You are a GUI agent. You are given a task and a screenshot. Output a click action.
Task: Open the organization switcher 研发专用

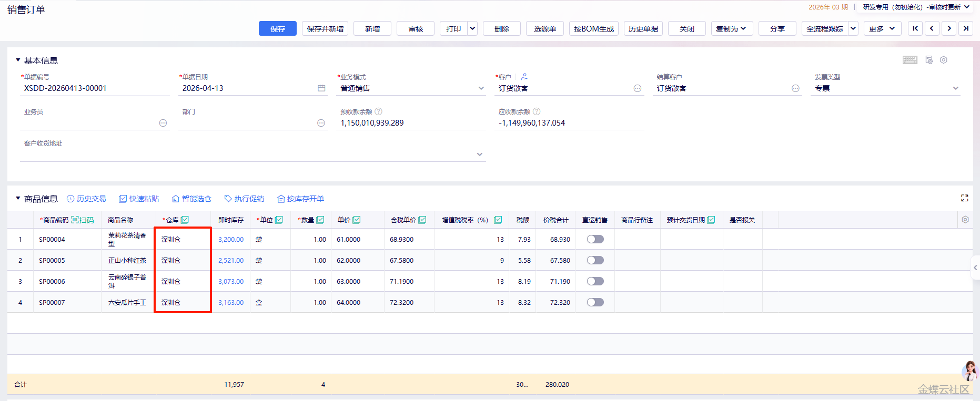pyautogui.click(x=916, y=7)
